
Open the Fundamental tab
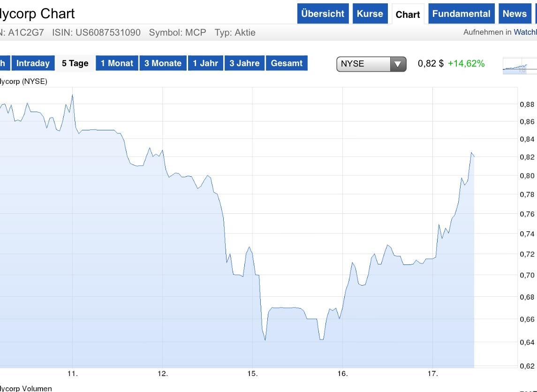click(x=461, y=14)
